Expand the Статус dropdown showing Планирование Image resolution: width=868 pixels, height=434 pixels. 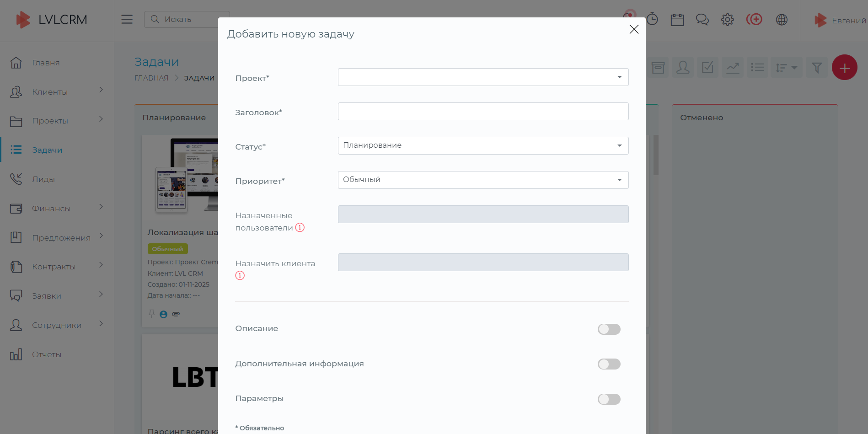(x=483, y=146)
